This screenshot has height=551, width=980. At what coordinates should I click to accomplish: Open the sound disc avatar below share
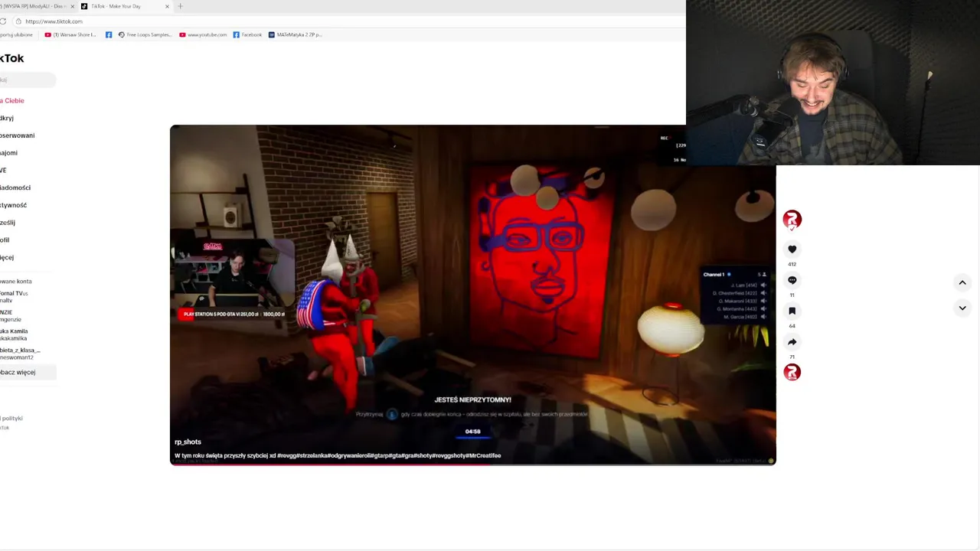point(792,372)
